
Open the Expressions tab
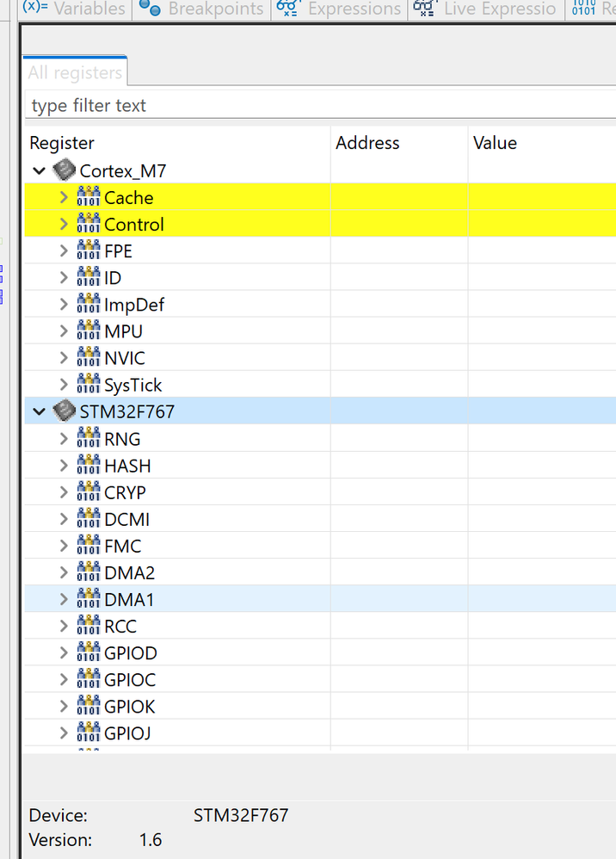(x=340, y=9)
